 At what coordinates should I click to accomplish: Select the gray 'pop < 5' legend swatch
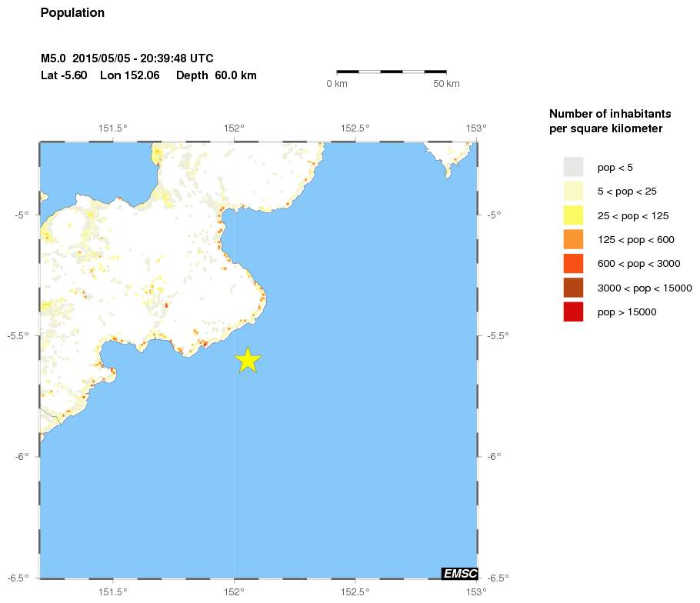coord(573,167)
